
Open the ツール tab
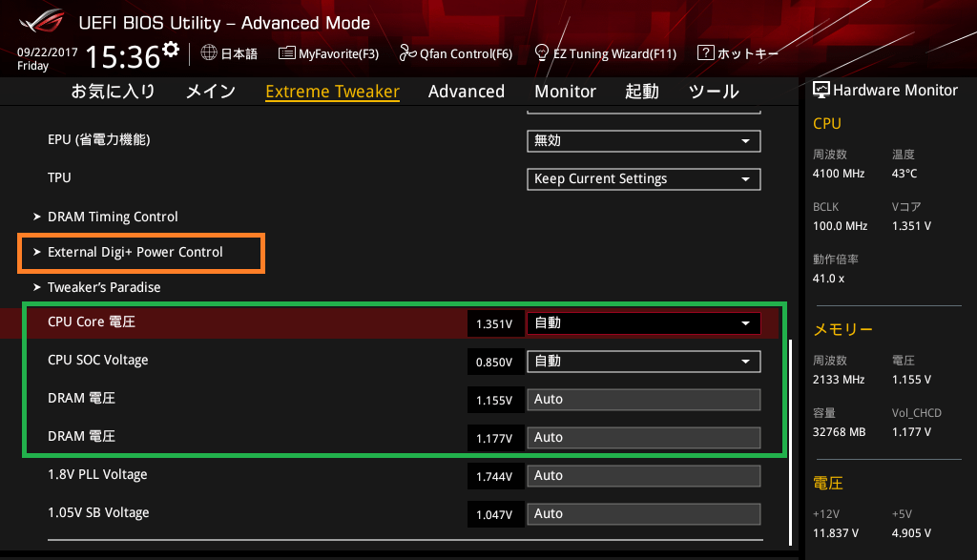click(x=714, y=92)
